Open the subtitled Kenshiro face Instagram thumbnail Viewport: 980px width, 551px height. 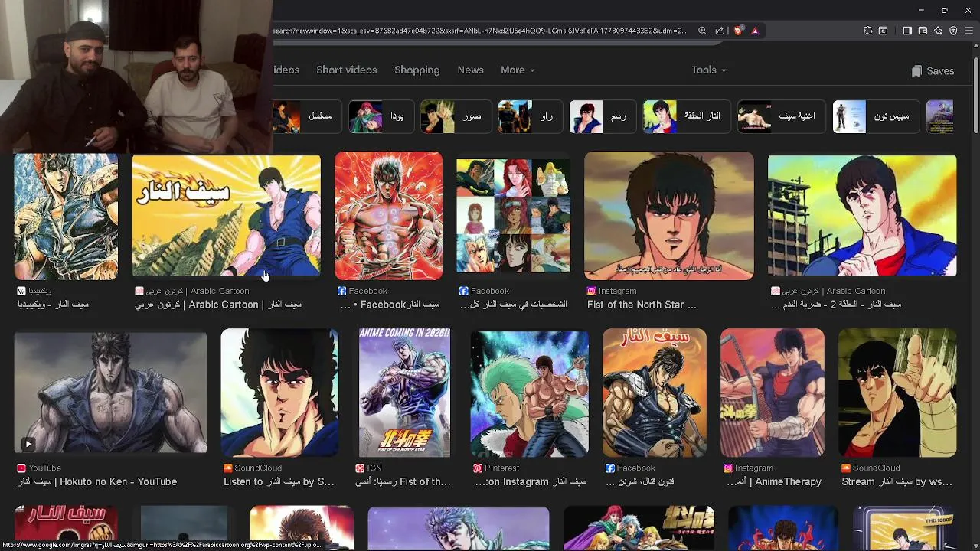pyautogui.click(x=669, y=216)
